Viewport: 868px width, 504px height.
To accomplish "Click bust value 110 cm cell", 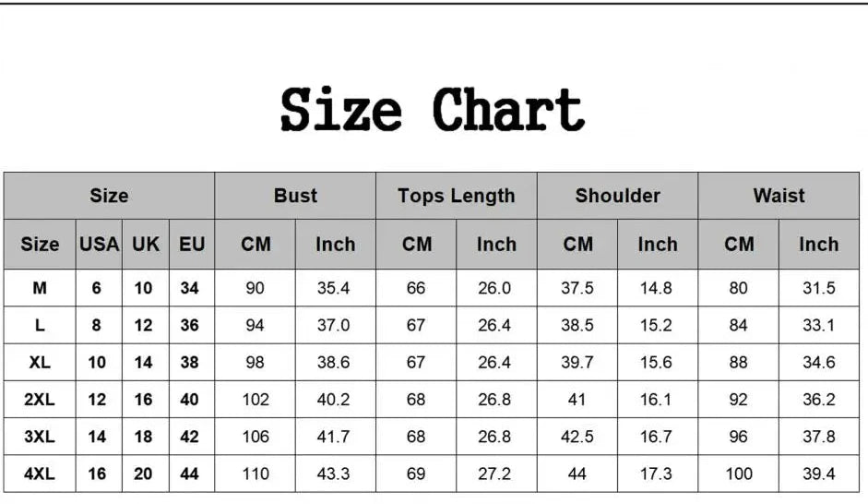I will tap(255, 474).
